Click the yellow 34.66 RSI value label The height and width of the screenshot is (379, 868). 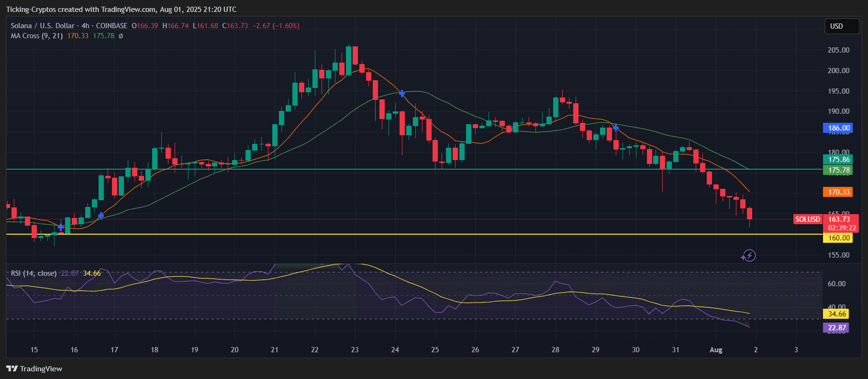pos(837,314)
